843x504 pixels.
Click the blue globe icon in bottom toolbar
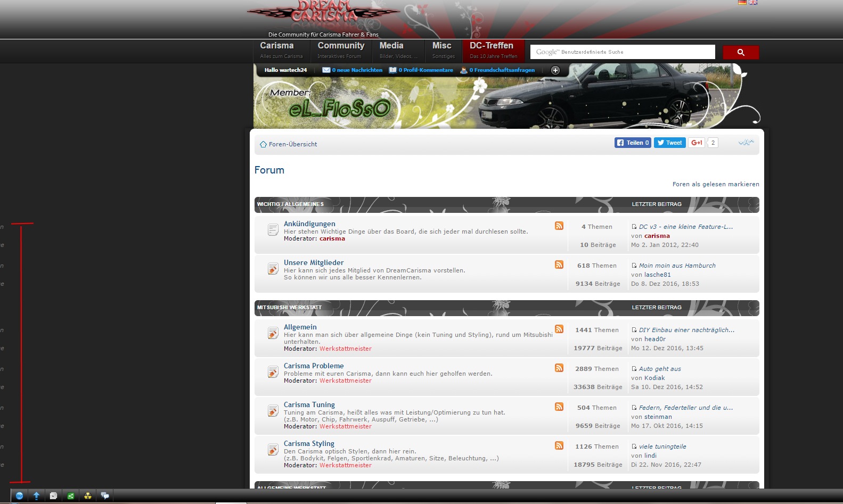click(19, 495)
